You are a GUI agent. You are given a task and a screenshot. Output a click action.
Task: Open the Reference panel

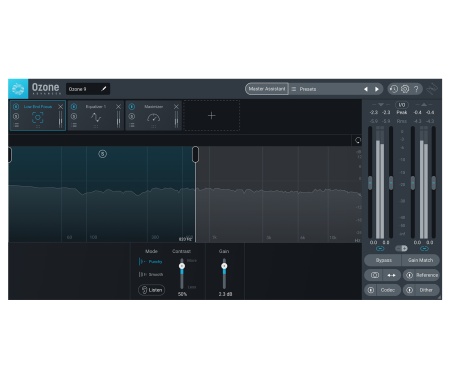pyautogui.click(x=427, y=275)
